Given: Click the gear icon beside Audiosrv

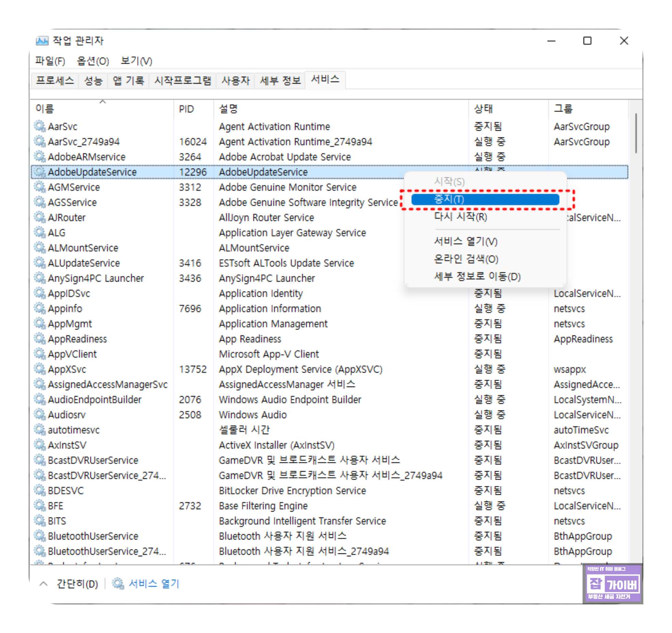Looking at the screenshot, I should point(40,415).
